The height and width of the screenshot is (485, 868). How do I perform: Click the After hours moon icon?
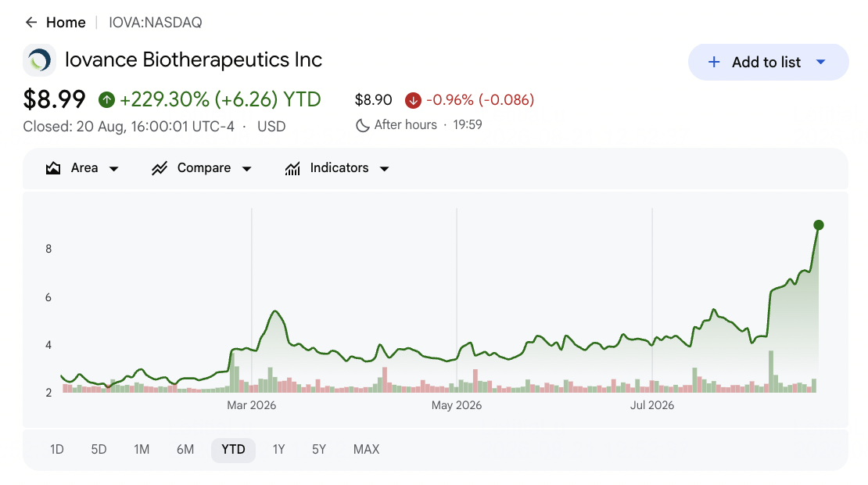click(x=363, y=125)
